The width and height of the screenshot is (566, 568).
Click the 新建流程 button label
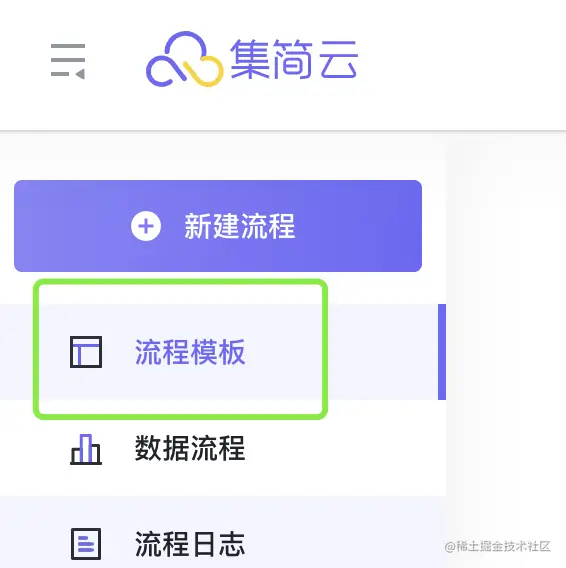tap(240, 226)
